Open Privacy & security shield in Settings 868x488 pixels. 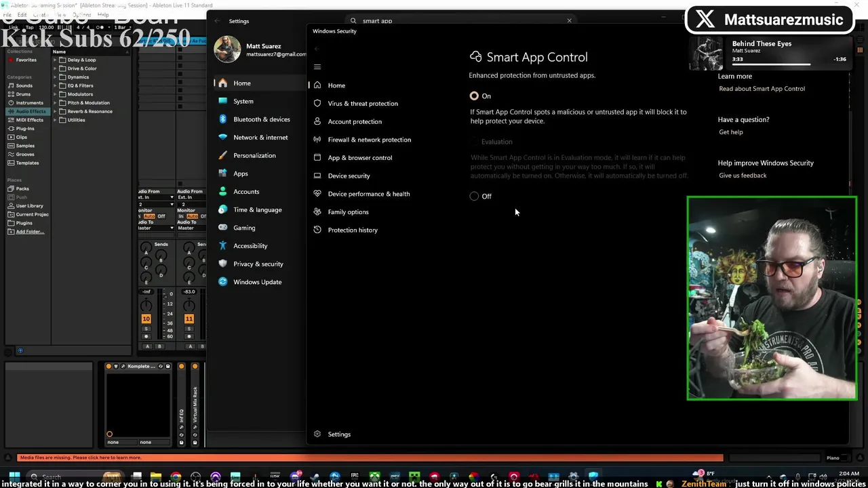tap(223, 264)
